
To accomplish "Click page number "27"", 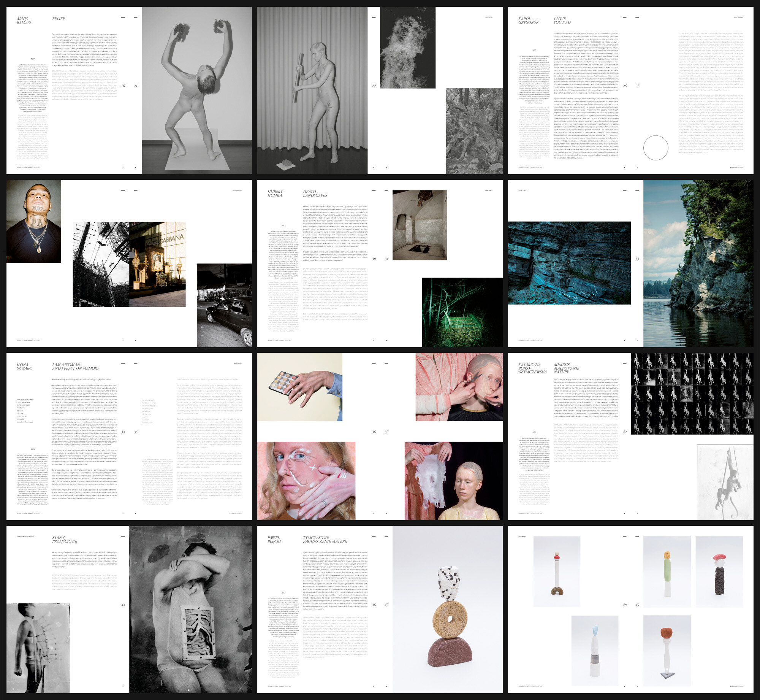I will click(x=637, y=86).
